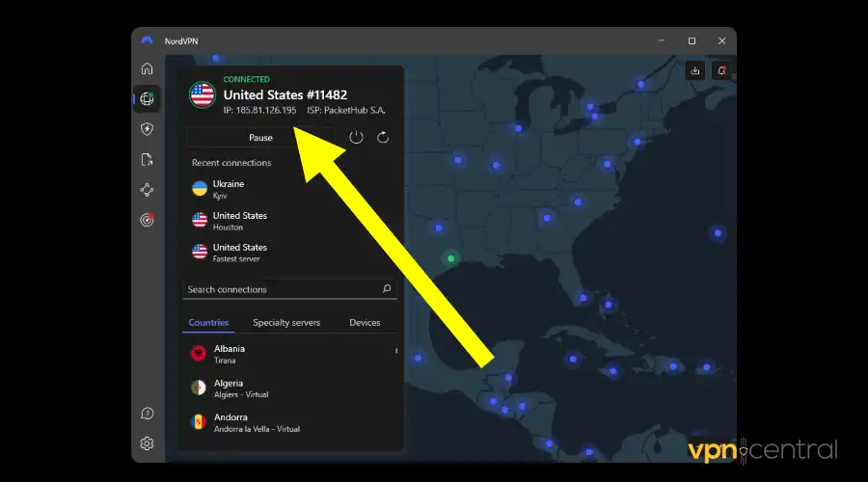The width and height of the screenshot is (868, 482).
Task: Maximize the NordVPN window
Action: (x=692, y=40)
